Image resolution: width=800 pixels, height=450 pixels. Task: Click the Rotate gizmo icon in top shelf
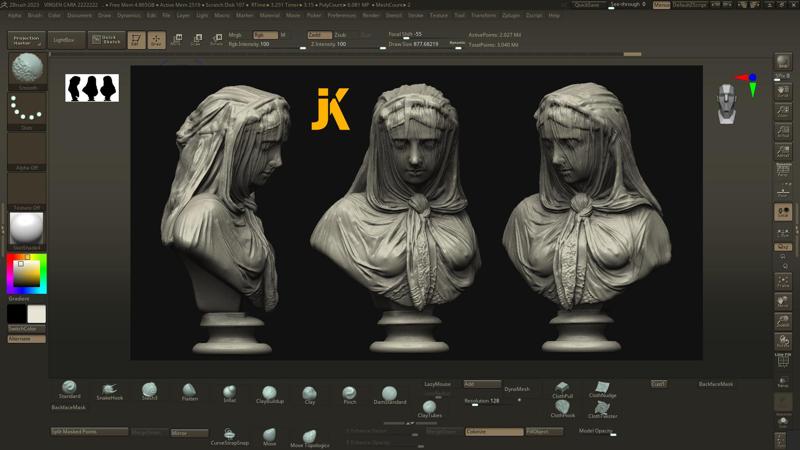pyautogui.click(x=216, y=39)
